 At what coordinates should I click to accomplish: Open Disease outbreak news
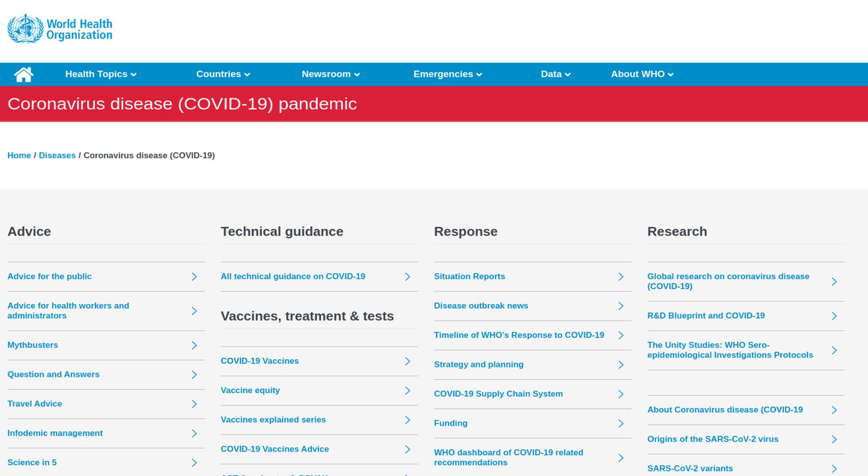coord(481,306)
